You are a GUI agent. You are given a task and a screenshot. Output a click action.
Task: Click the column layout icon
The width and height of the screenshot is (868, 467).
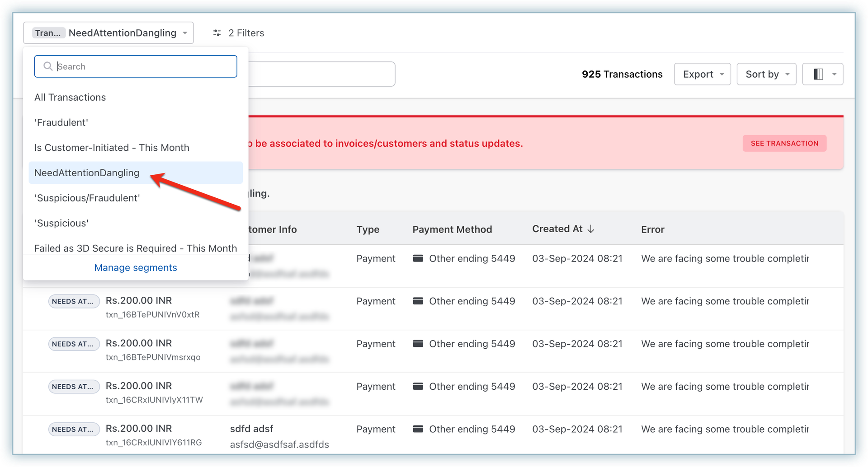tap(818, 74)
